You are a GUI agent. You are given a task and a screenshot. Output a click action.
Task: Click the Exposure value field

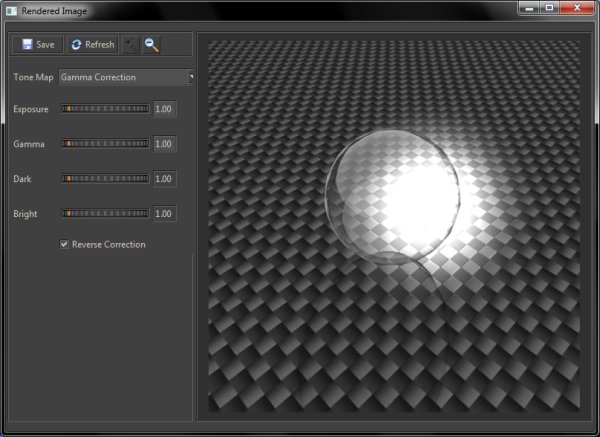click(165, 109)
